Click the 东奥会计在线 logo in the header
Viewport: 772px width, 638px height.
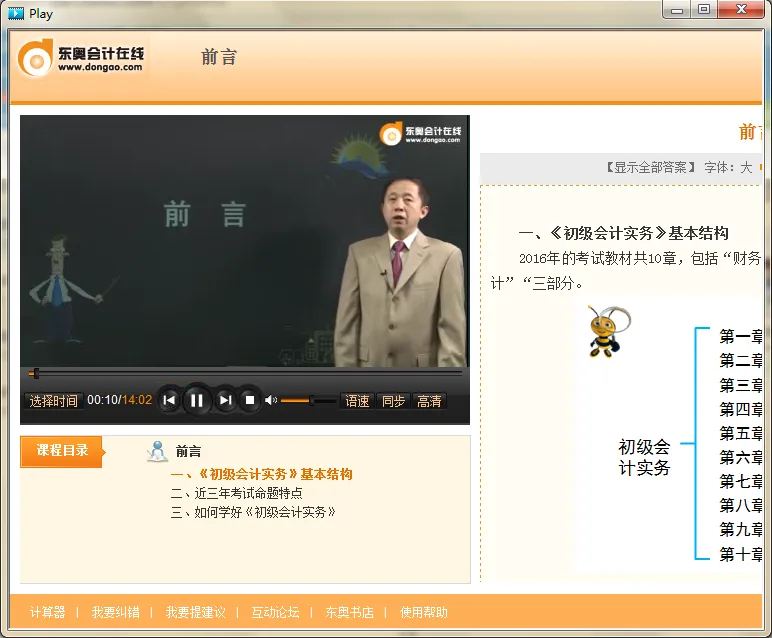[83, 58]
